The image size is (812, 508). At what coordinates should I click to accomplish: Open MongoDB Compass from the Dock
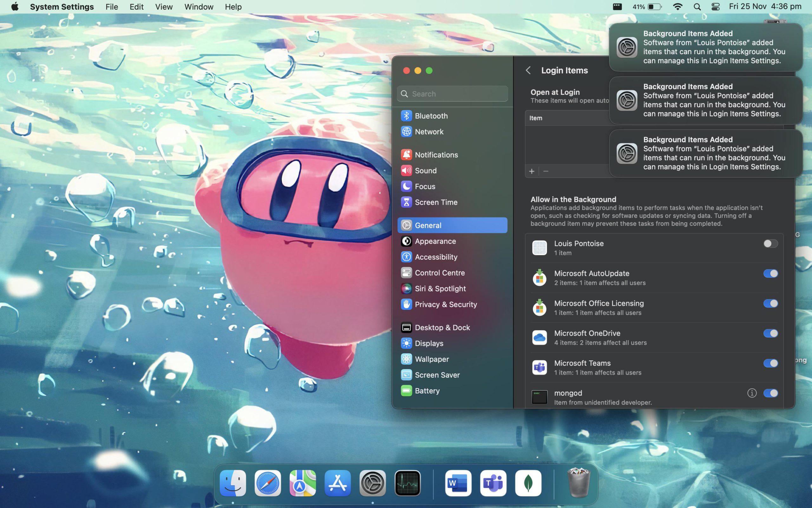(528, 483)
